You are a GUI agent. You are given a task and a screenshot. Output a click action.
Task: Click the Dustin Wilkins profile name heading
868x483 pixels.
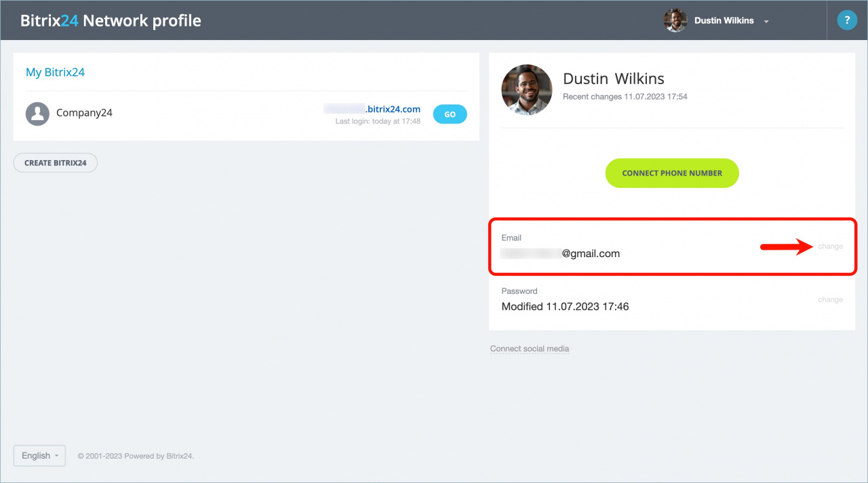click(x=614, y=79)
